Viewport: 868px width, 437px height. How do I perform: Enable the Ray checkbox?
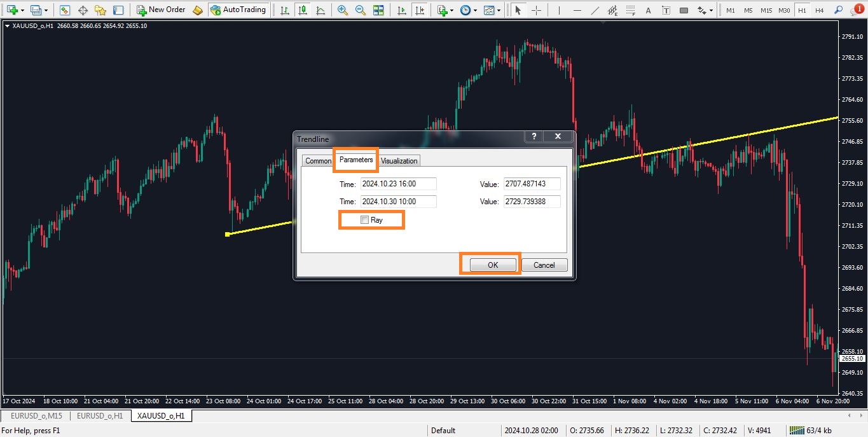(x=365, y=220)
